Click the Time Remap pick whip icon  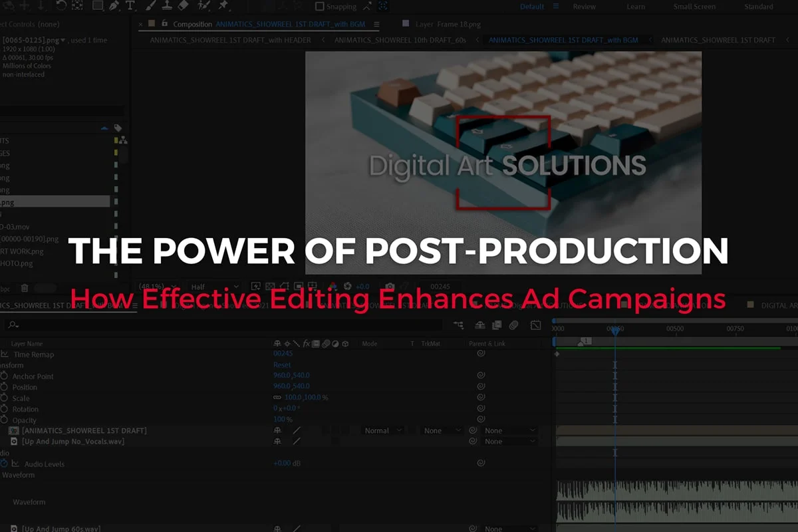point(481,354)
